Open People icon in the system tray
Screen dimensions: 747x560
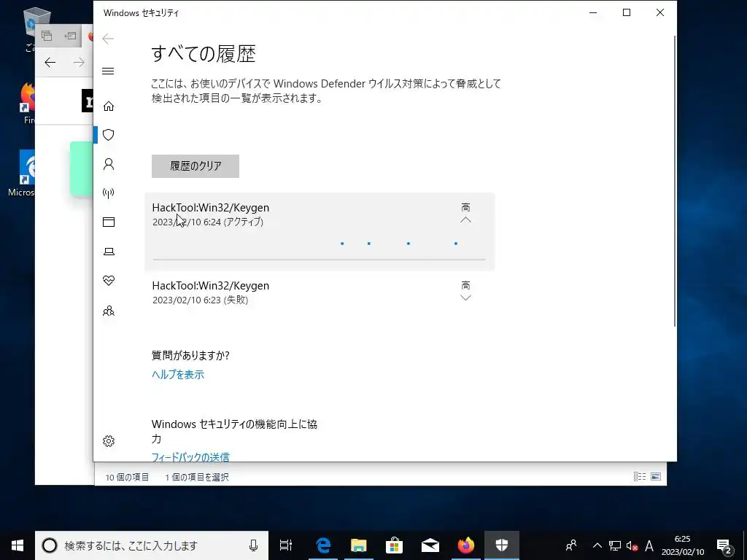571,545
